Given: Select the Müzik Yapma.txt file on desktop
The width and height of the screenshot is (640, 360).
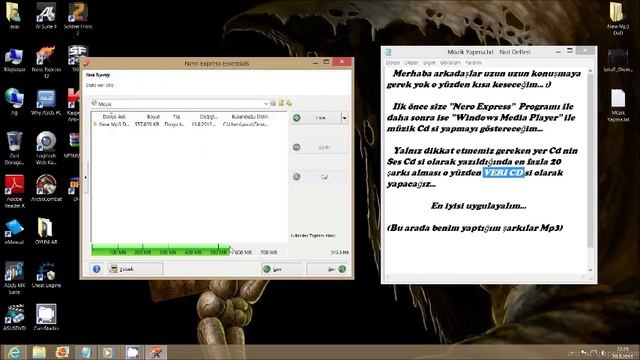Looking at the screenshot, I should point(618,106).
